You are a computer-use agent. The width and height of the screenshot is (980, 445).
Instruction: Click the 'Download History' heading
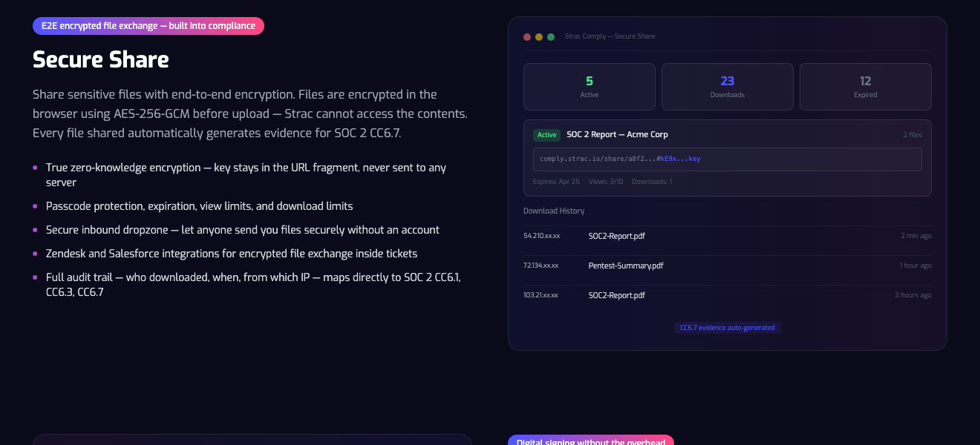554,211
